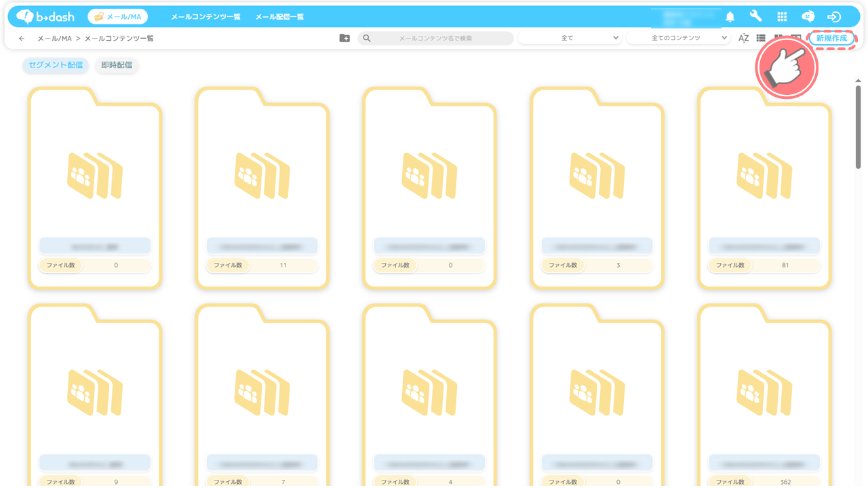Sort alphabetically with the AZ icon

[x=743, y=39]
